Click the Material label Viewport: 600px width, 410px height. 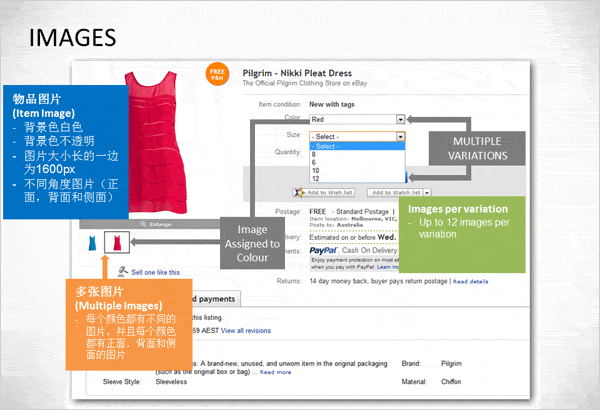(x=414, y=382)
